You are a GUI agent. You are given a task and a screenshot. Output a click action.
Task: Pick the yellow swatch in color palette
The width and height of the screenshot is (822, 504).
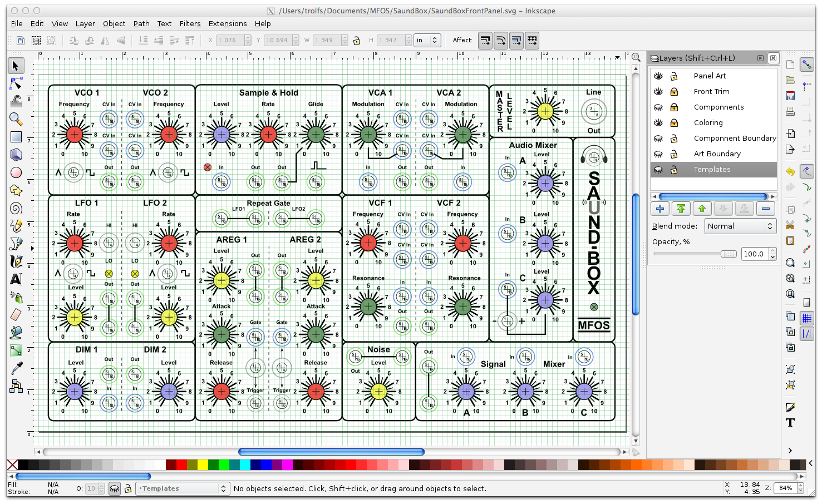click(203, 465)
